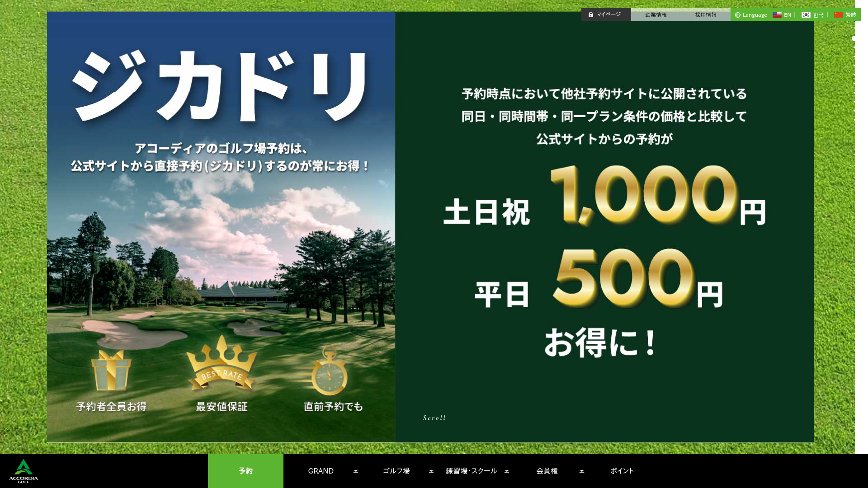
Task: Click the Accordia Golf logo
Action: pos(24,471)
